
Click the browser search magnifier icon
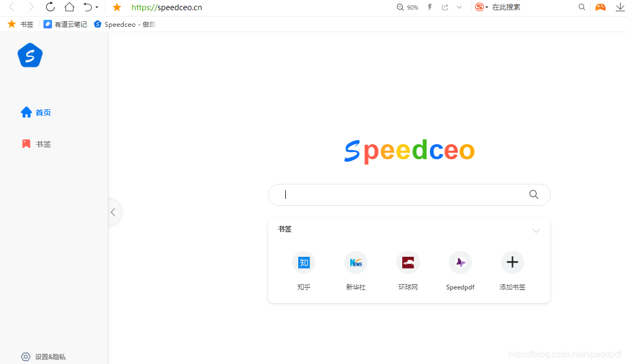[x=582, y=7]
